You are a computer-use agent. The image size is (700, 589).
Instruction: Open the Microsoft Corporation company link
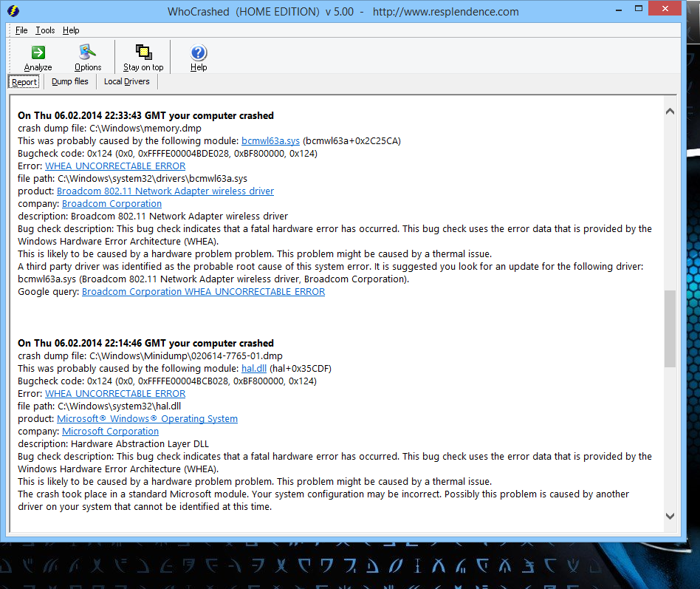tap(110, 431)
